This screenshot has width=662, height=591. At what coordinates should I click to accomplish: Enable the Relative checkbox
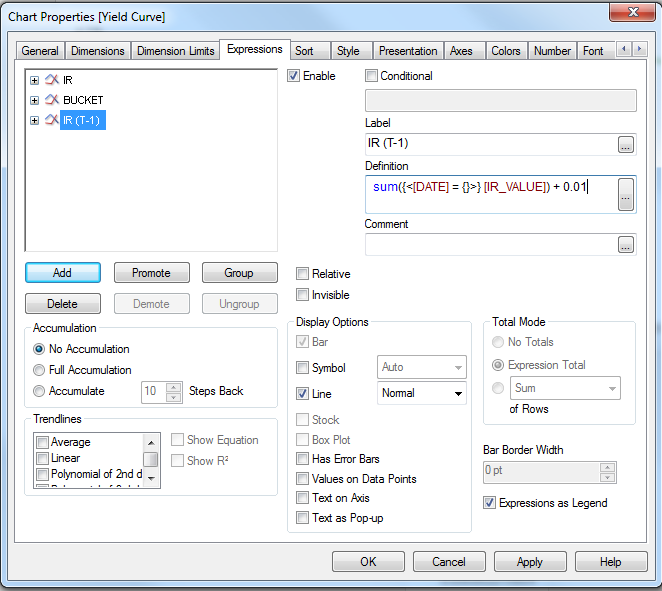pos(302,274)
